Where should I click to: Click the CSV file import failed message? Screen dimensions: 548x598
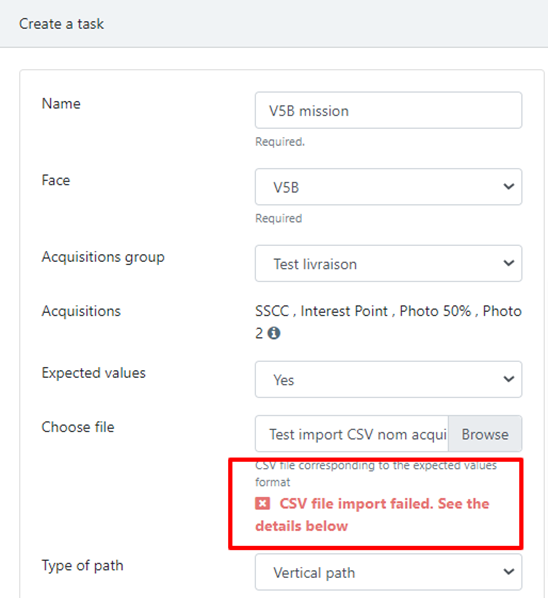click(x=372, y=515)
